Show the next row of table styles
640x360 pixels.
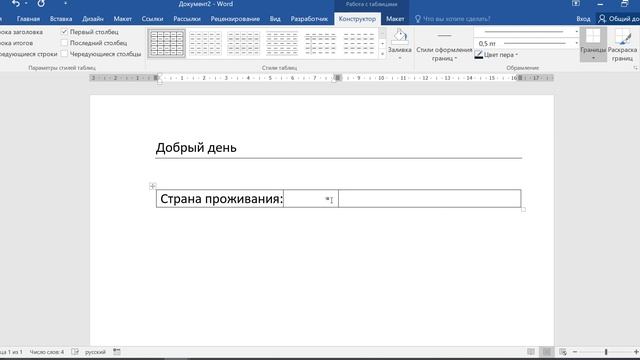point(382,44)
